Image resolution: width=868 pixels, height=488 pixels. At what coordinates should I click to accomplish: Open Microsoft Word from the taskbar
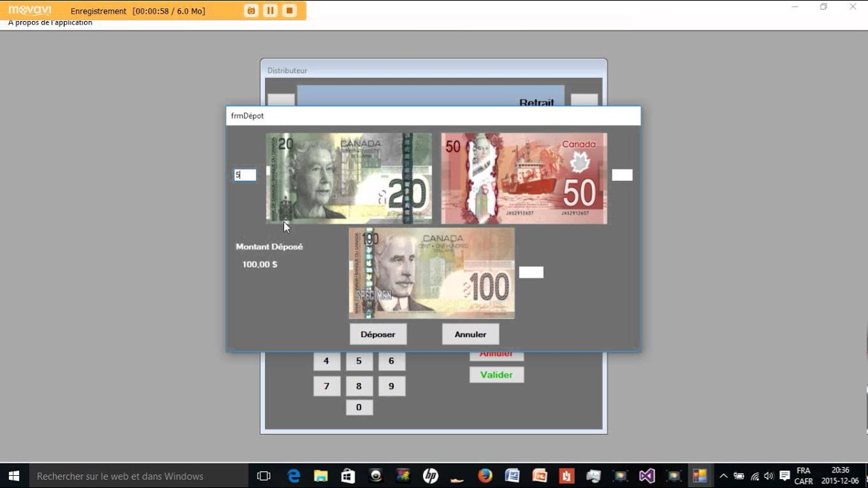512,476
